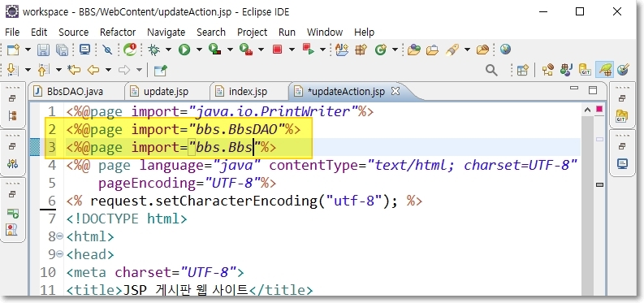The width and height of the screenshot is (644, 303).
Task: Switch to Java Browsing perspective icon
Action: [566, 70]
